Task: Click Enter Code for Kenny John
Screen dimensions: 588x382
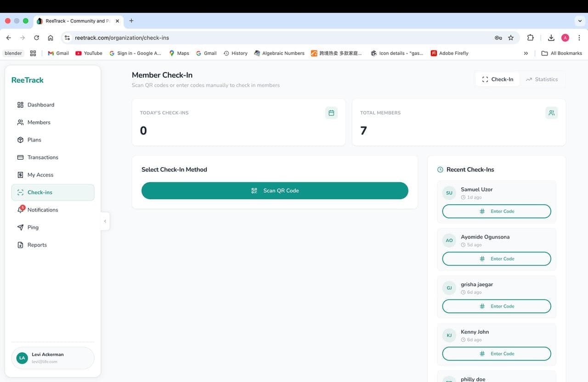Action: coord(496,354)
